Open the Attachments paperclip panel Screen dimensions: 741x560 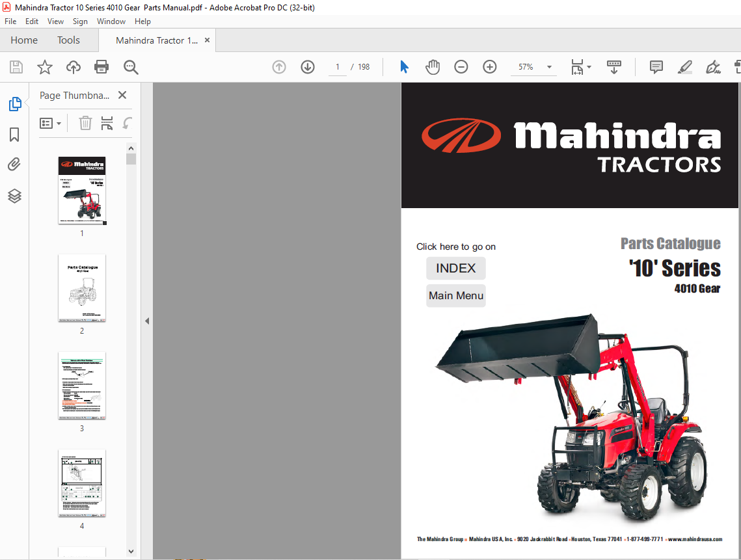(x=15, y=165)
